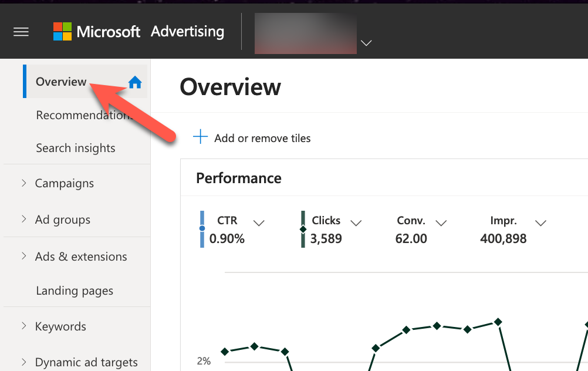Click the Microsoft logo
Viewport: 588px width, 371px height.
tap(62, 31)
